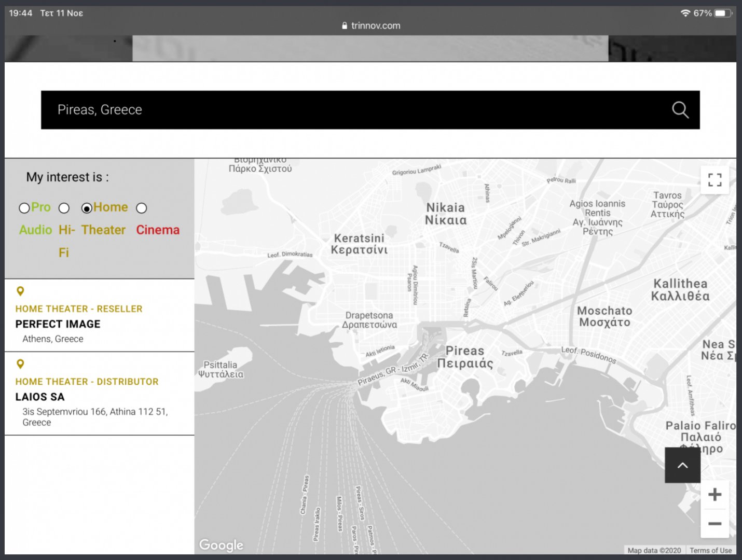
Task: Select the Home Theater radio button
Action: 87,208
